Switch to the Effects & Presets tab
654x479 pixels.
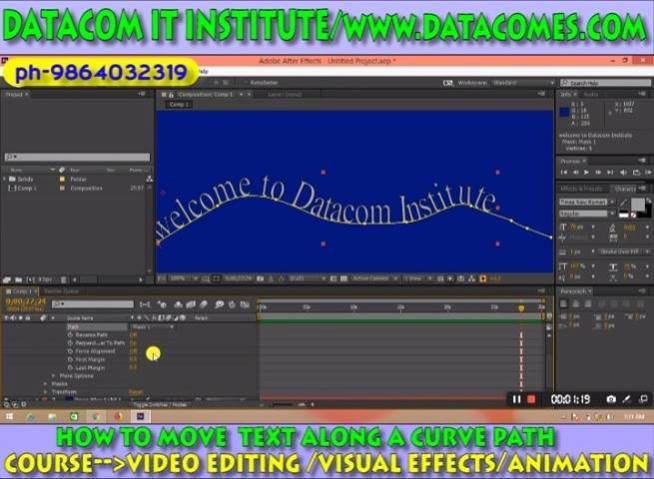(x=581, y=189)
